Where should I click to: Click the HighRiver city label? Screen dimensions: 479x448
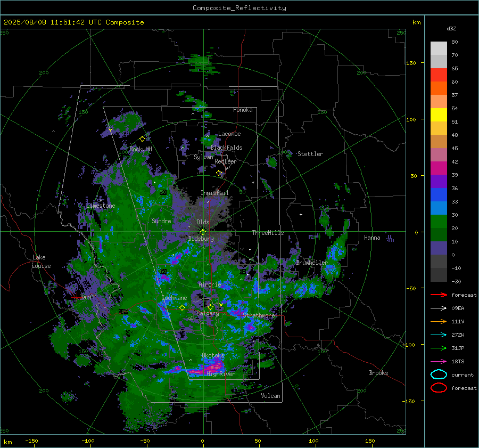[221, 374]
